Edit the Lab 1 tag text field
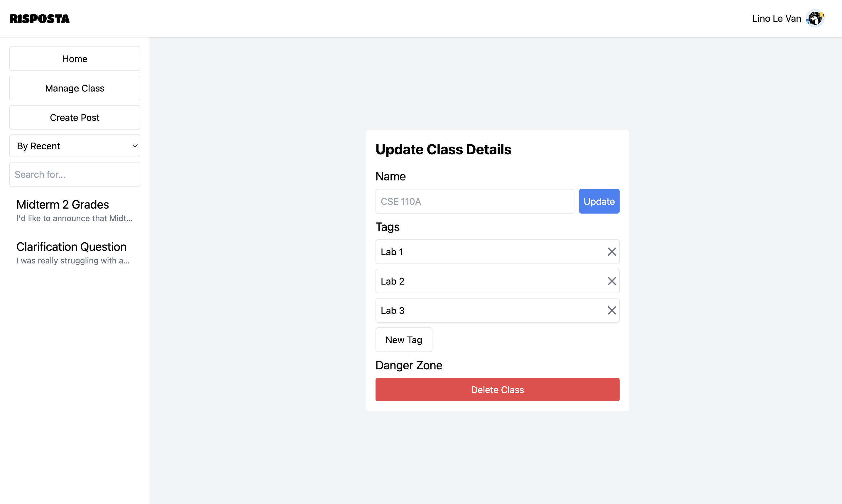The height and width of the screenshot is (504, 842). point(489,252)
